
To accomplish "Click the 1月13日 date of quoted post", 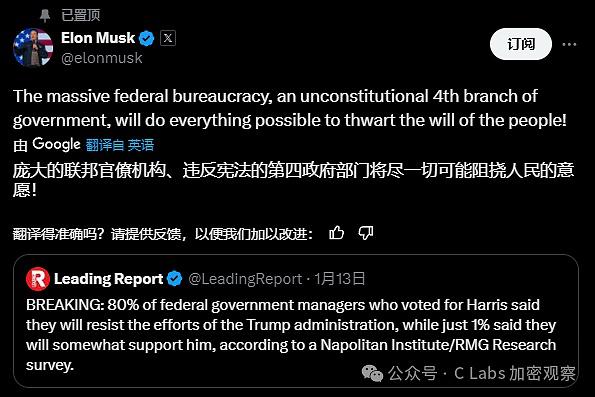I will point(340,279).
